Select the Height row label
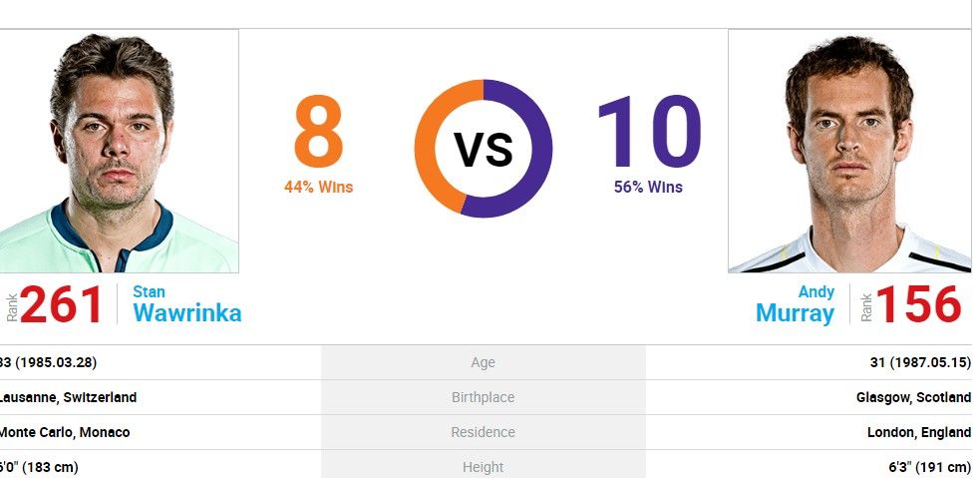The width and height of the screenshot is (980, 478). [x=484, y=467]
